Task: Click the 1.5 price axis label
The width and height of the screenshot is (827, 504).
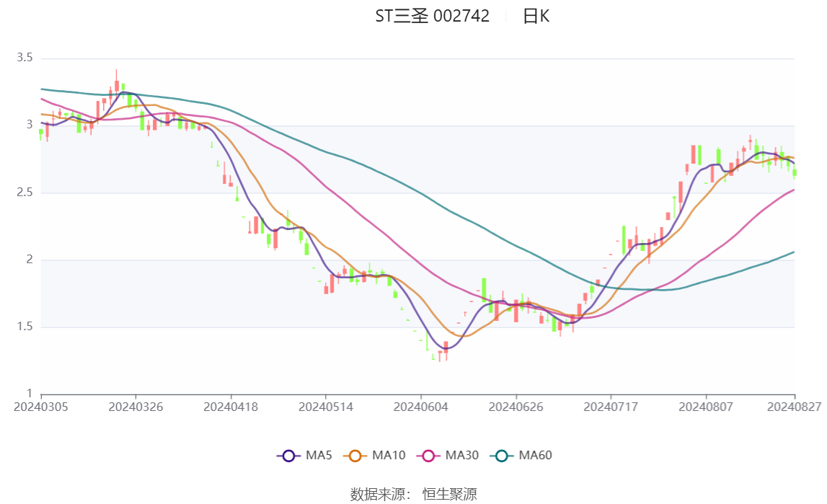Action: (x=25, y=327)
